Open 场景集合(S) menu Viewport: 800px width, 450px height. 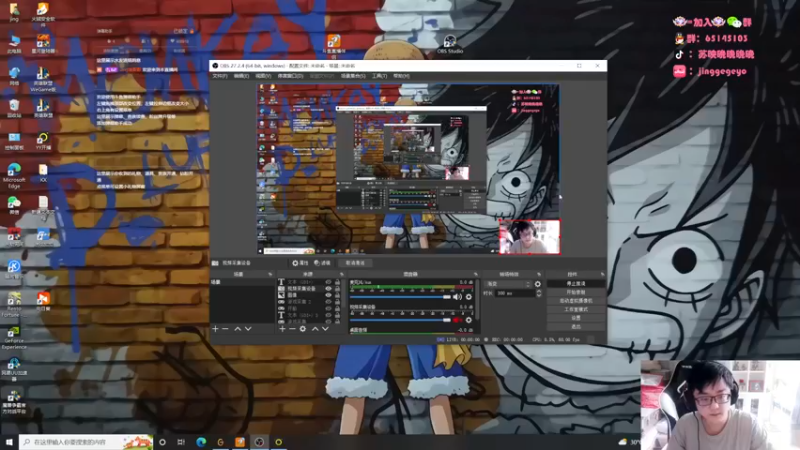[x=353, y=76]
